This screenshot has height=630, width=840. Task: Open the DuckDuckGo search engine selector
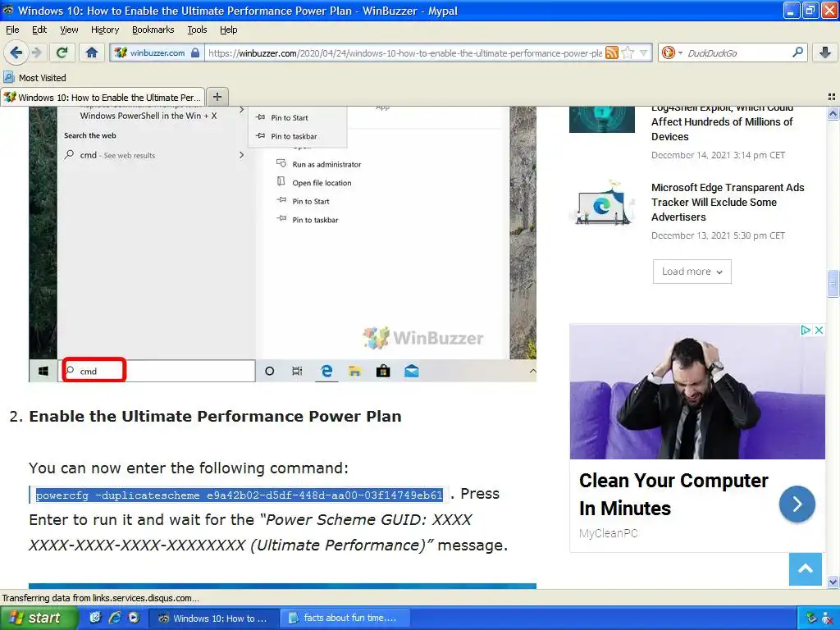click(671, 52)
